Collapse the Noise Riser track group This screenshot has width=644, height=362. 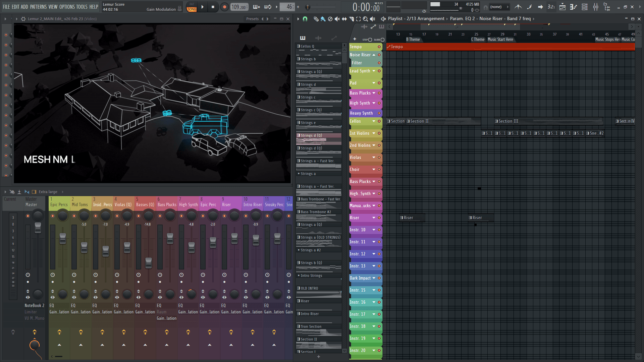(x=374, y=55)
